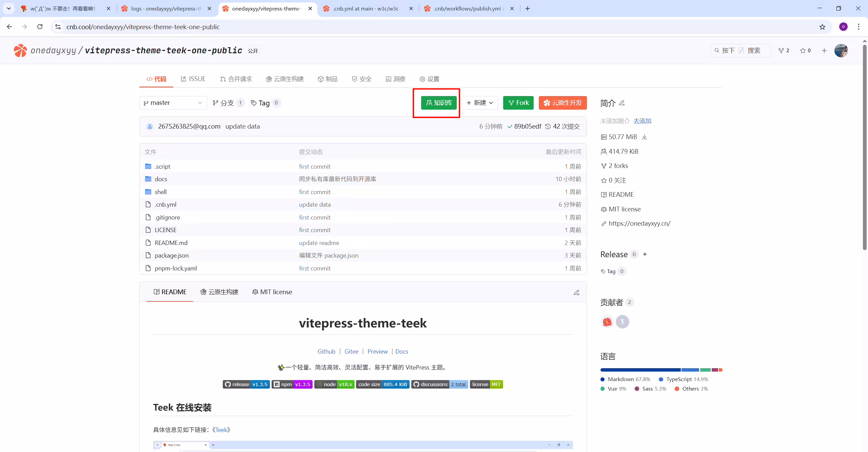Open the 合并请求 tab
This screenshot has height=452, width=868.
236,79
